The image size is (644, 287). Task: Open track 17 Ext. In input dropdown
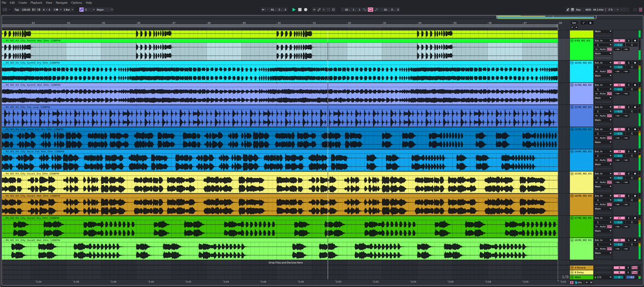(x=603, y=218)
